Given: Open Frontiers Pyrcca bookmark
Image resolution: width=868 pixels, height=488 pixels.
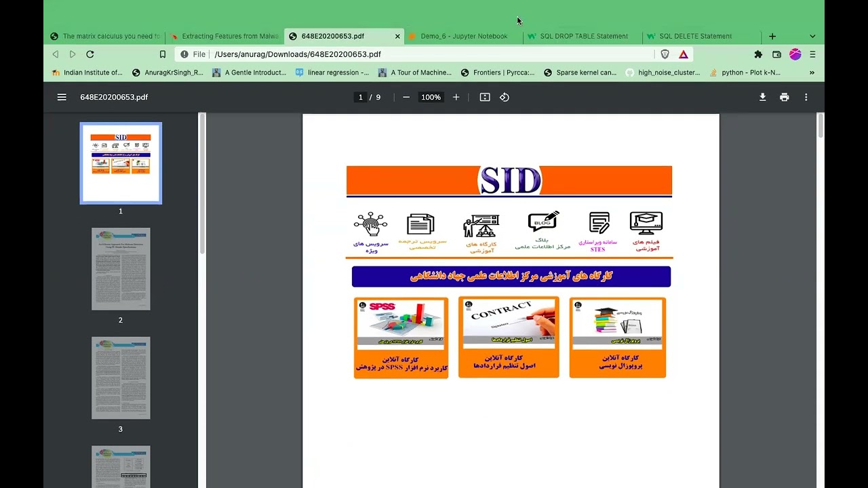Looking at the screenshot, I should click(x=497, y=73).
